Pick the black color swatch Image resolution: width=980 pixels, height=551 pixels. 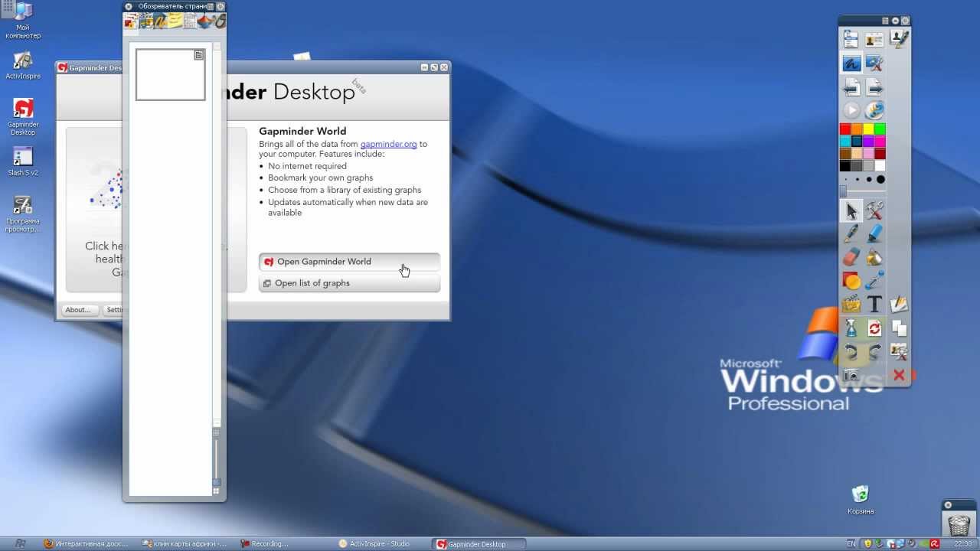click(845, 165)
